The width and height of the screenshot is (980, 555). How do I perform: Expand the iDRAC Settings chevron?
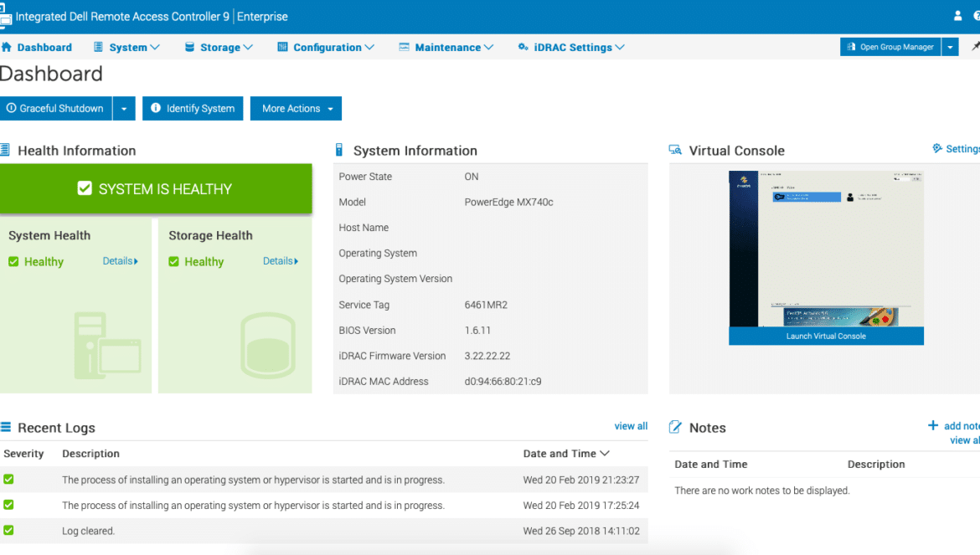coord(619,47)
